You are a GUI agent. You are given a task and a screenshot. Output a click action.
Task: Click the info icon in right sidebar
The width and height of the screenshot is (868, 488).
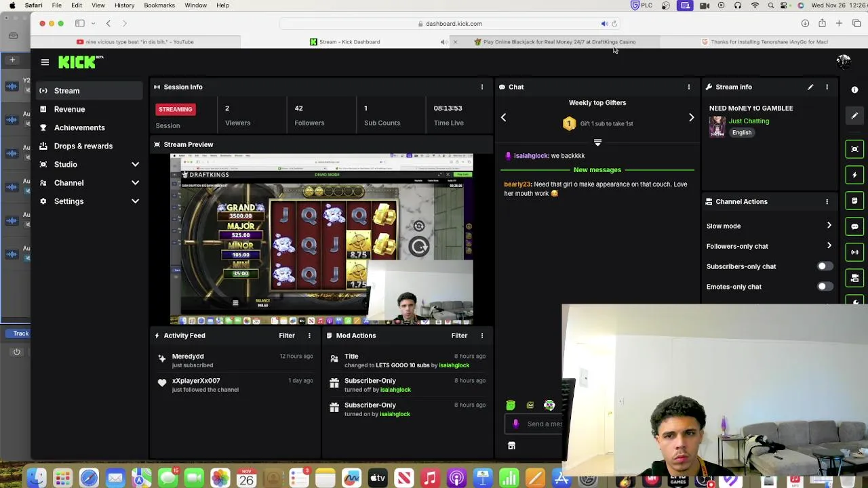pos(854,90)
